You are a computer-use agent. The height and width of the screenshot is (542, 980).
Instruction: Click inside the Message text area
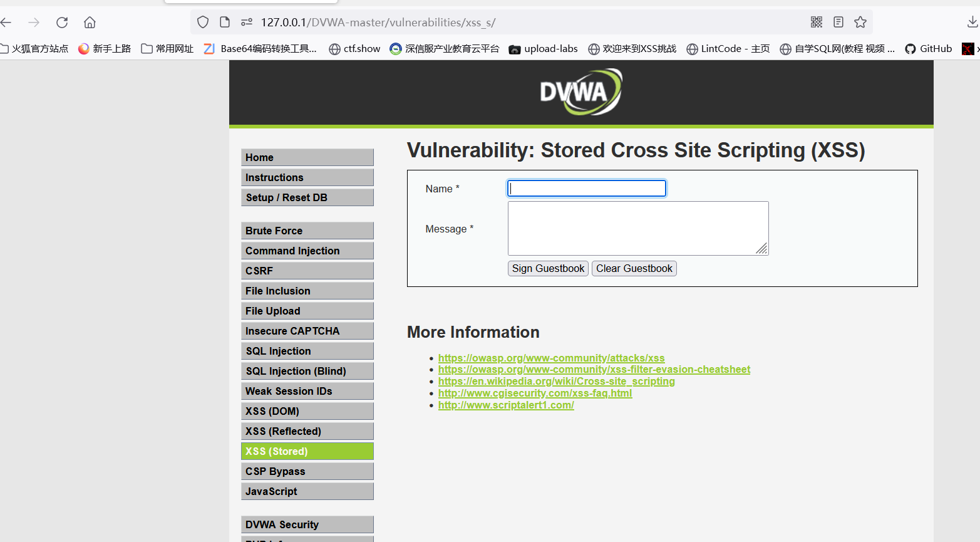click(x=637, y=228)
